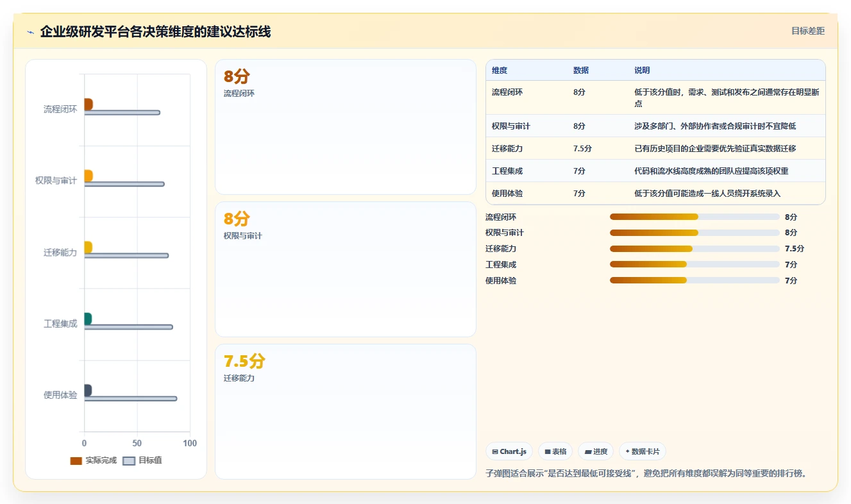Click the 7.5分 value beside the progress bar
Viewport: 851px width, 504px height.
(794, 249)
